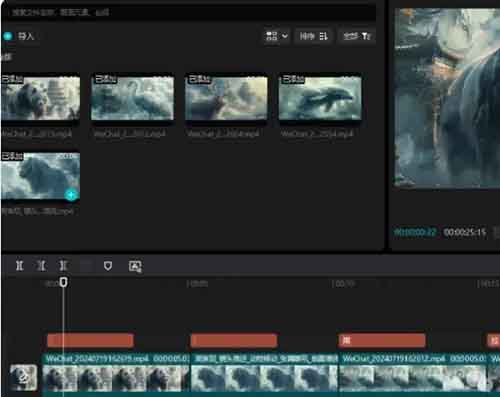Select the trim-left tool icon
The width and height of the screenshot is (500, 397).
tap(41, 266)
